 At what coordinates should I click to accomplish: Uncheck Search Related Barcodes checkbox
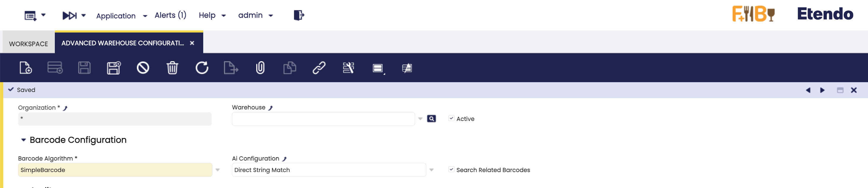click(451, 169)
